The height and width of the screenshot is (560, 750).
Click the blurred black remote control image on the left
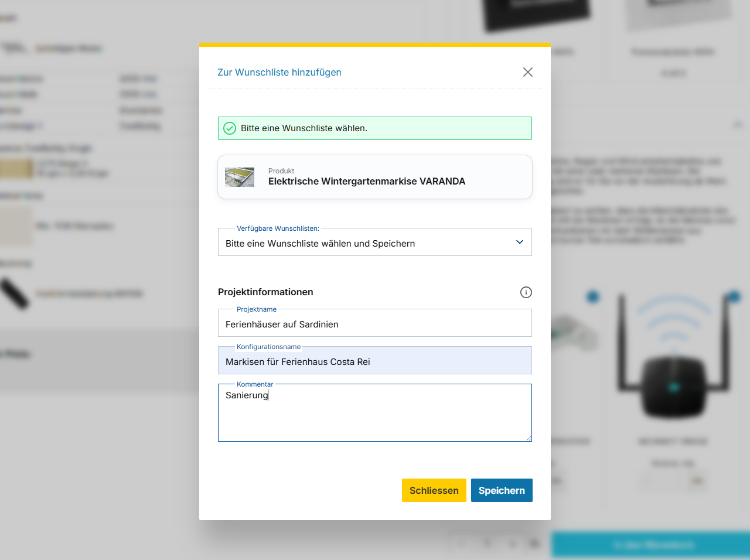pyautogui.click(x=14, y=293)
